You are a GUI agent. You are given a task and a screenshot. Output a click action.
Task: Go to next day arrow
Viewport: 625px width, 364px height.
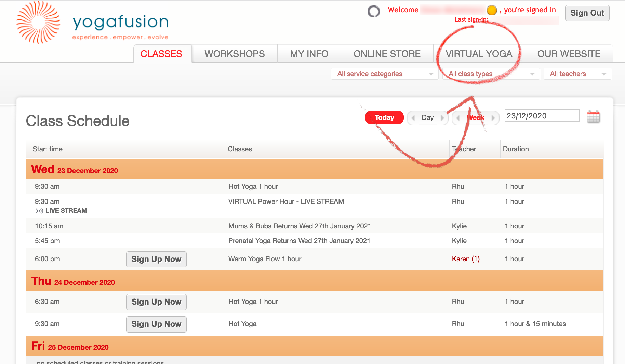pos(442,118)
